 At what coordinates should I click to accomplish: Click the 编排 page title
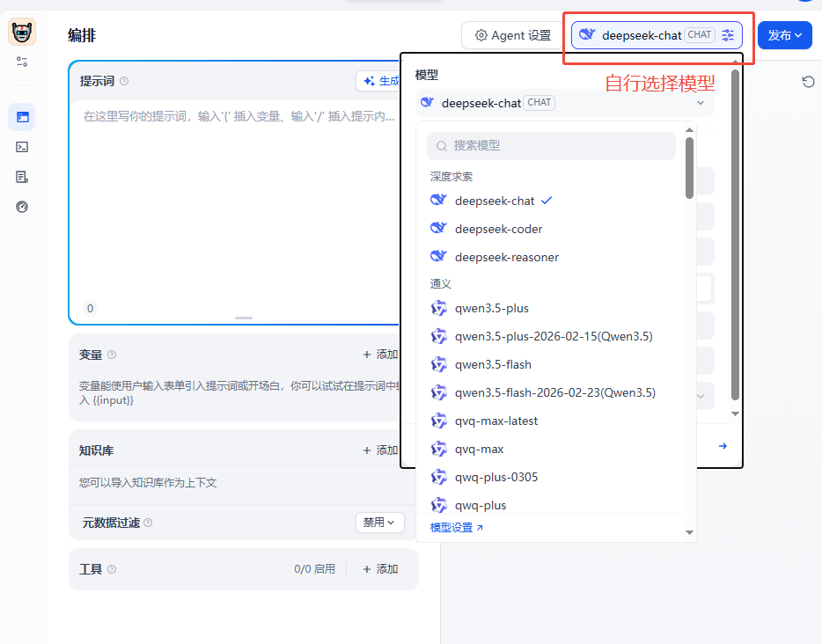tap(82, 36)
